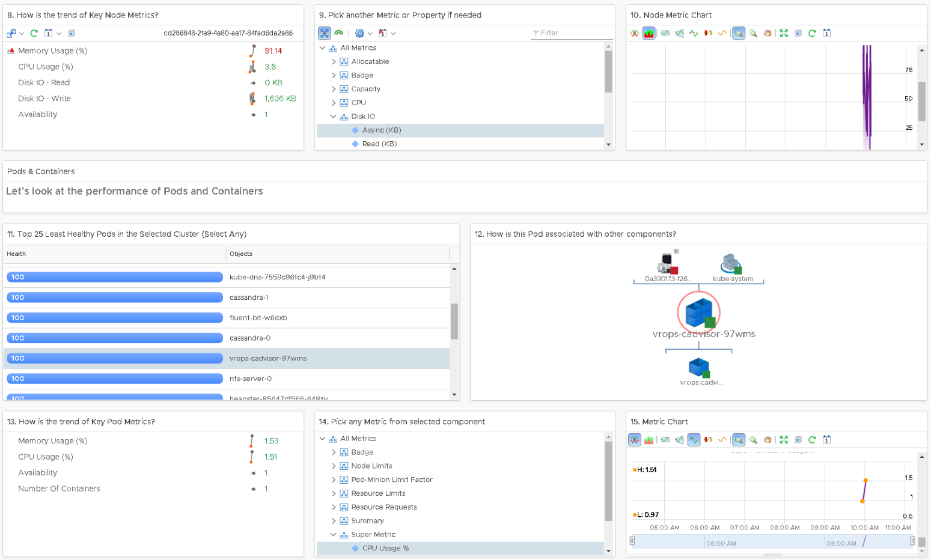The image size is (931, 560).
Task: Expand the Resource Limits metric group
Action: [x=334, y=493]
